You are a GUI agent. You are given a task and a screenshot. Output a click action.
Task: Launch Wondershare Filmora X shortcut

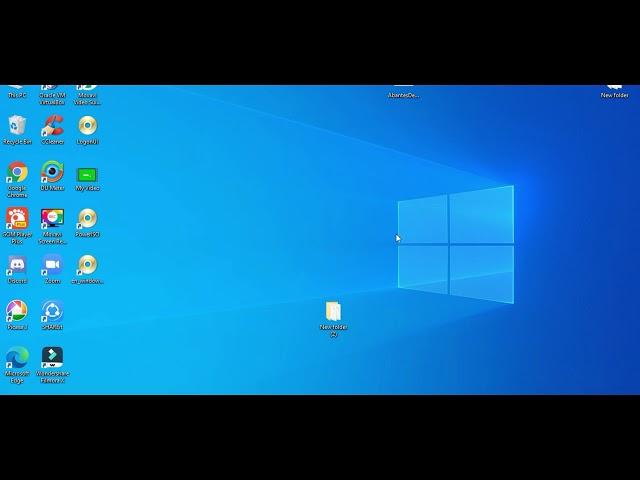tap(52, 365)
